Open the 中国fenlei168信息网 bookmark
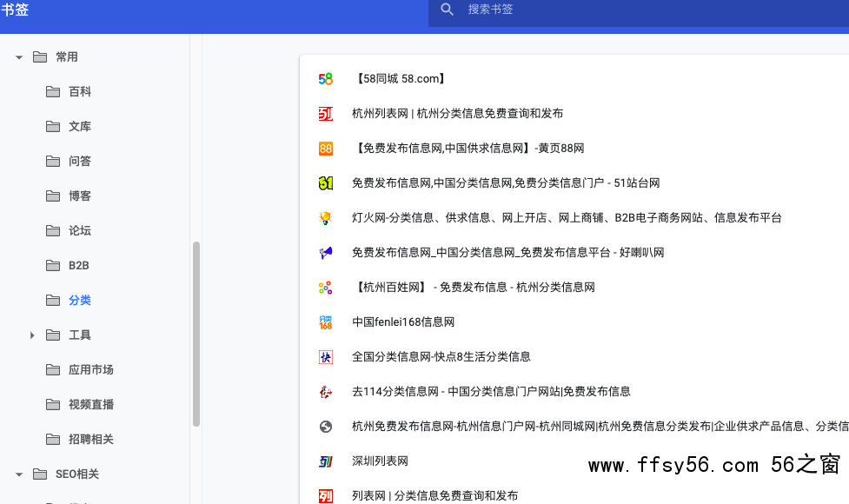The image size is (849, 504). pyautogui.click(x=403, y=322)
